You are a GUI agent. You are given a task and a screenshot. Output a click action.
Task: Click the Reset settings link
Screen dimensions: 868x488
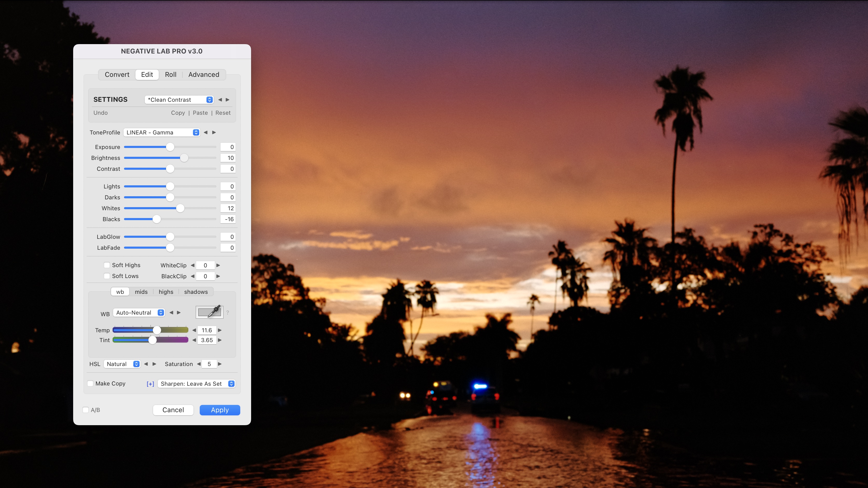223,113
